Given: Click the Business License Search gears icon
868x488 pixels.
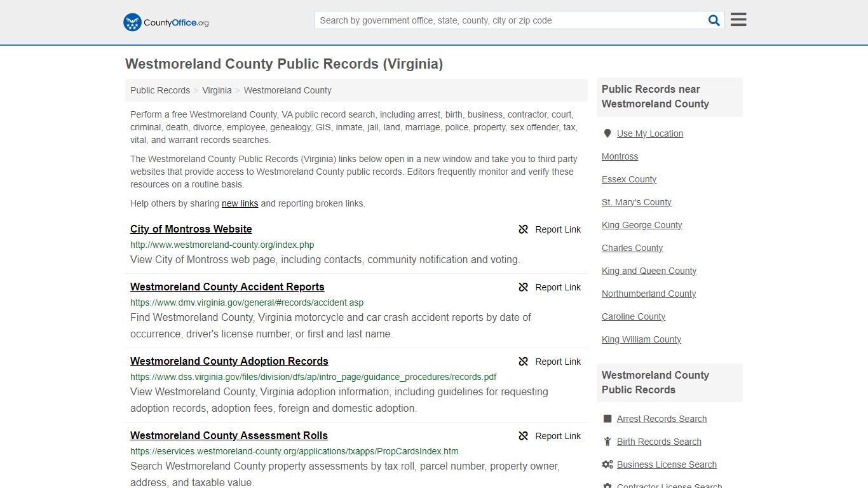Looking at the screenshot, I should point(607,464).
